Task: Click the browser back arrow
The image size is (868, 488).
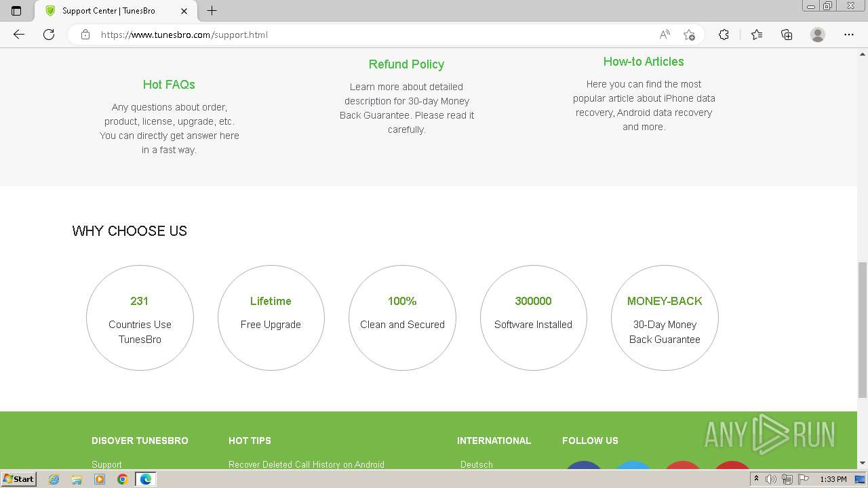Action: click(19, 35)
